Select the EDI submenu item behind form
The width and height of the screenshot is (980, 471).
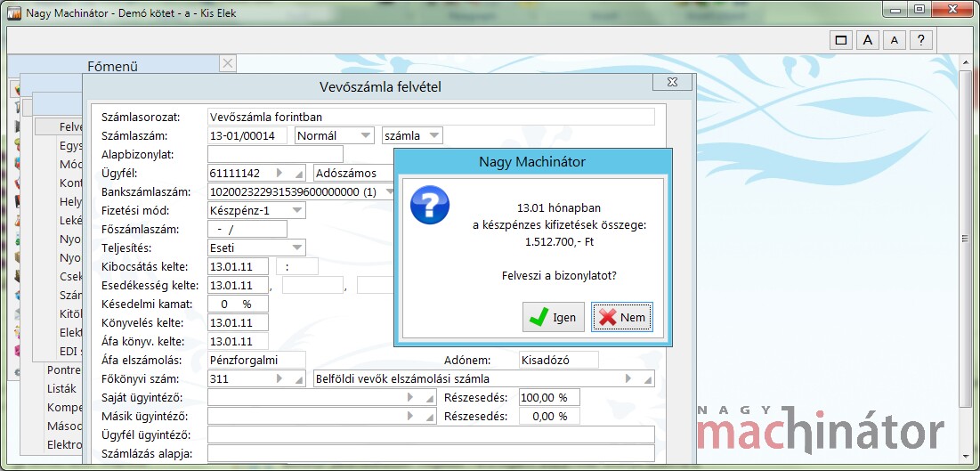[70, 350]
